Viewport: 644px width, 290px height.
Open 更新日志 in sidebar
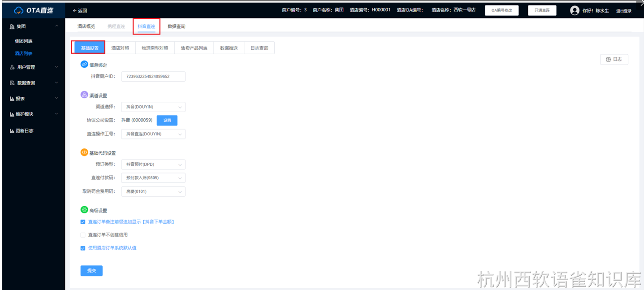(25, 131)
